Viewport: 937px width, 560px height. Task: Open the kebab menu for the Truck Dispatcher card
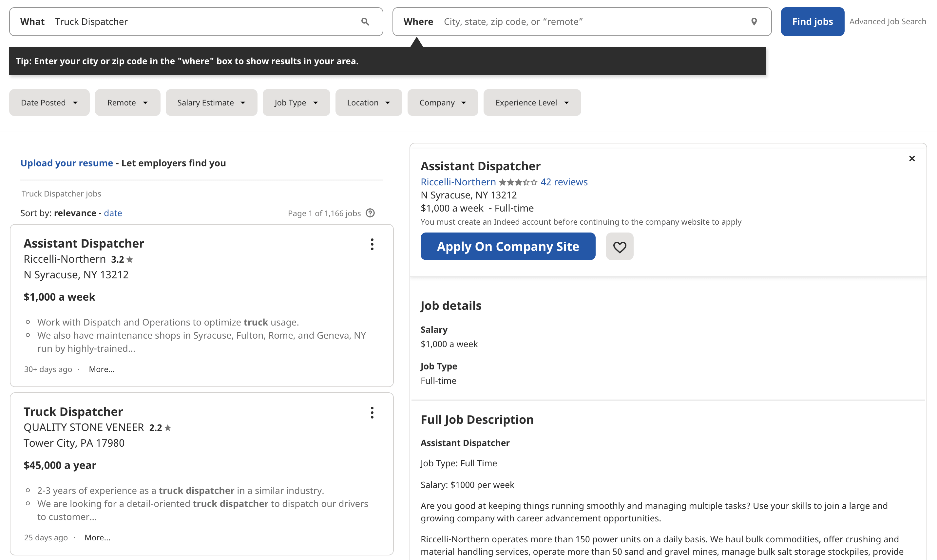[x=372, y=412]
